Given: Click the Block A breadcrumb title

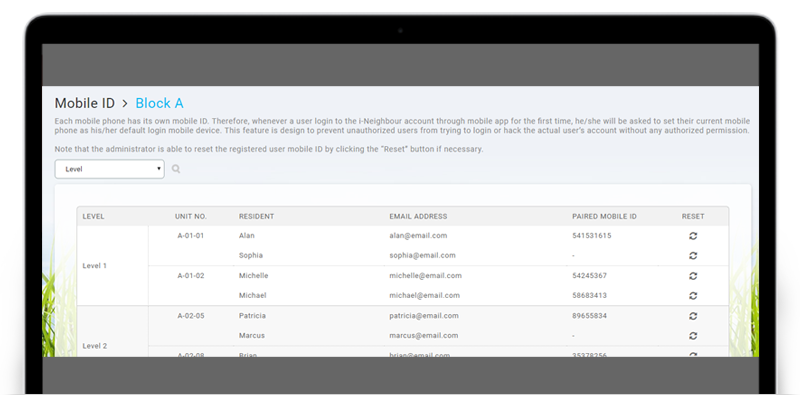Looking at the screenshot, I should click(x=159, y=103).
